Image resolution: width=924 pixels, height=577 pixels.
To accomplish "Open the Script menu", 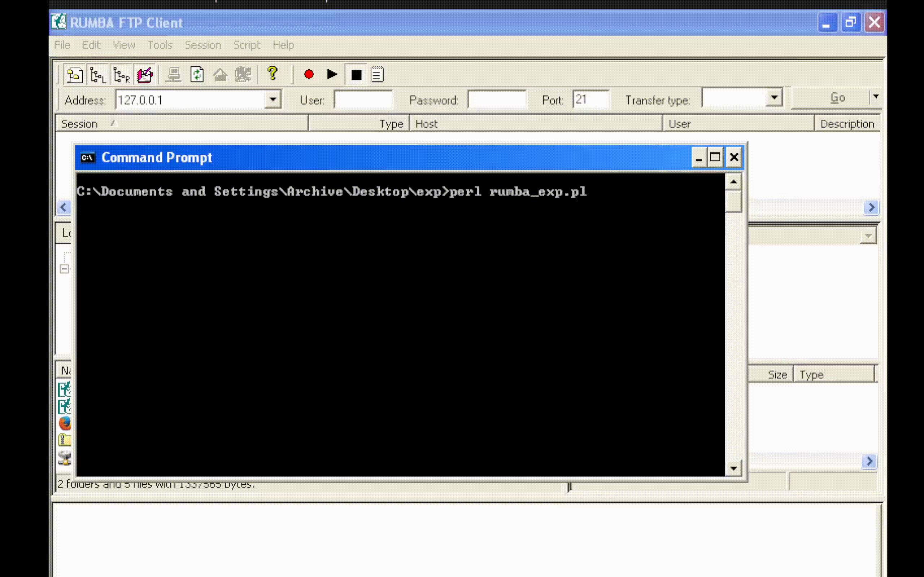I will coord(247,45).
